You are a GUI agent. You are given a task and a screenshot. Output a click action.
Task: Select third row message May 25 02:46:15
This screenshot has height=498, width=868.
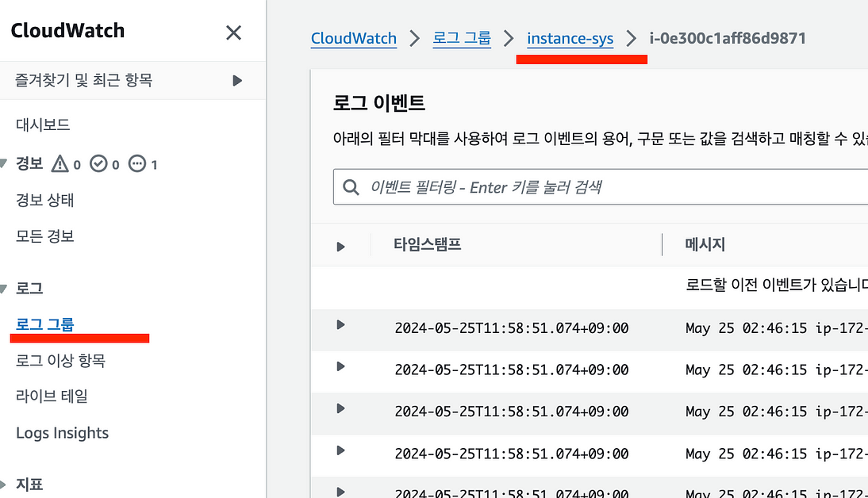pyautogui.click(x=747, y=412)
